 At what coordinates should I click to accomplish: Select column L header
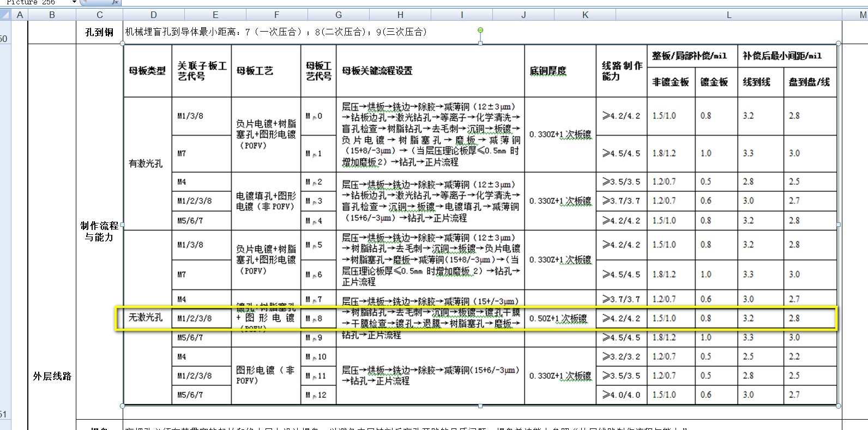729,15
